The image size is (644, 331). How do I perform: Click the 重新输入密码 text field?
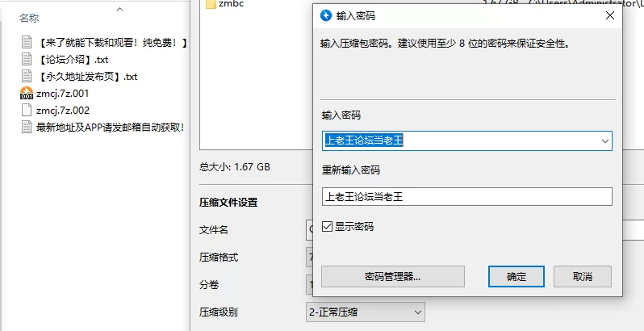pyautogui.click(x=467, y=197)
